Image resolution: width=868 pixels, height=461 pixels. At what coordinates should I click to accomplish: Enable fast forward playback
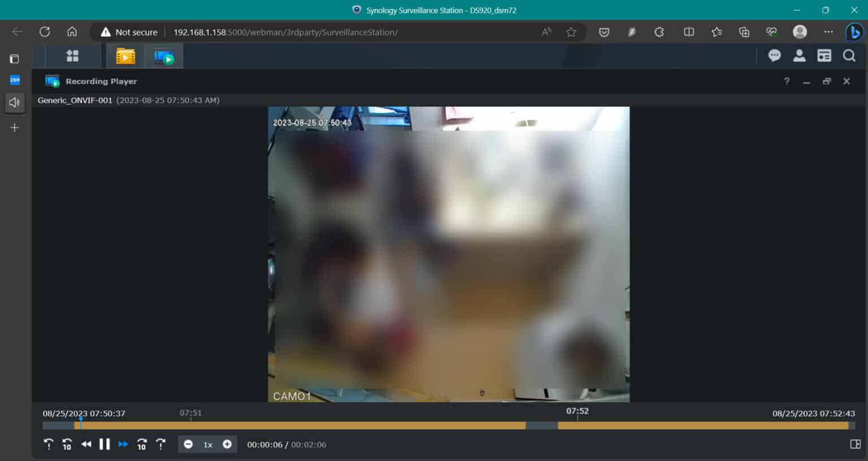[123, 445]
